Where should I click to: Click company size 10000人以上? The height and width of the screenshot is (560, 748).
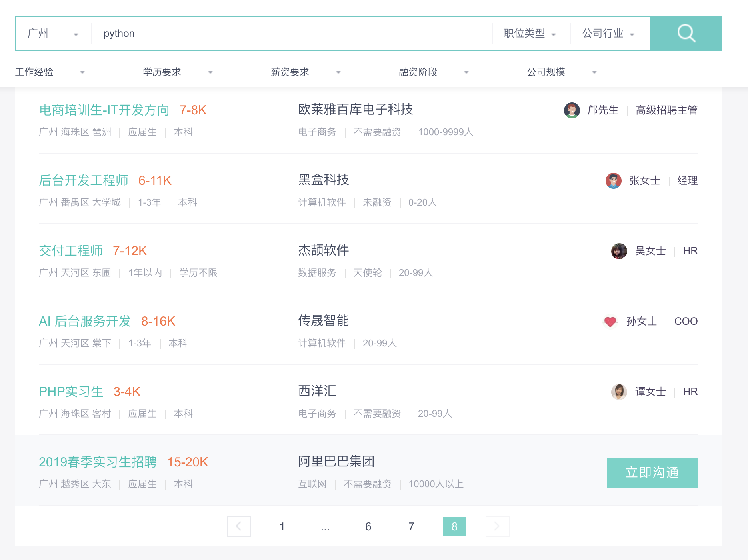[x=436, y=484]
